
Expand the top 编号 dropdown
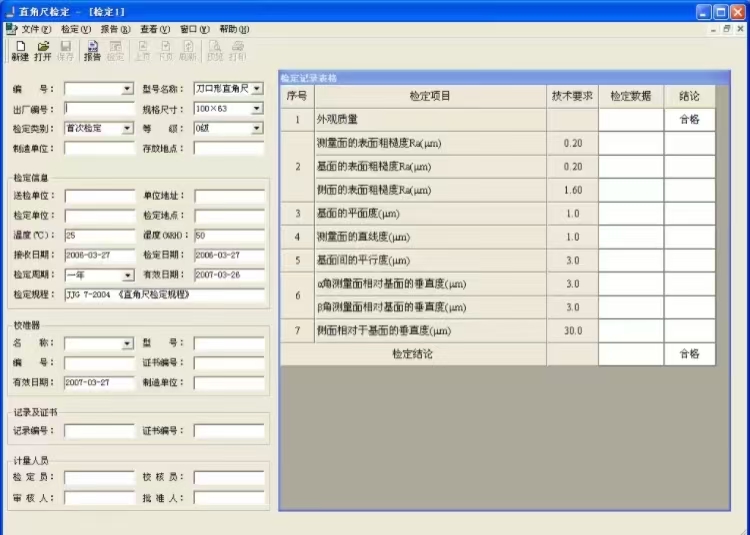127,89
